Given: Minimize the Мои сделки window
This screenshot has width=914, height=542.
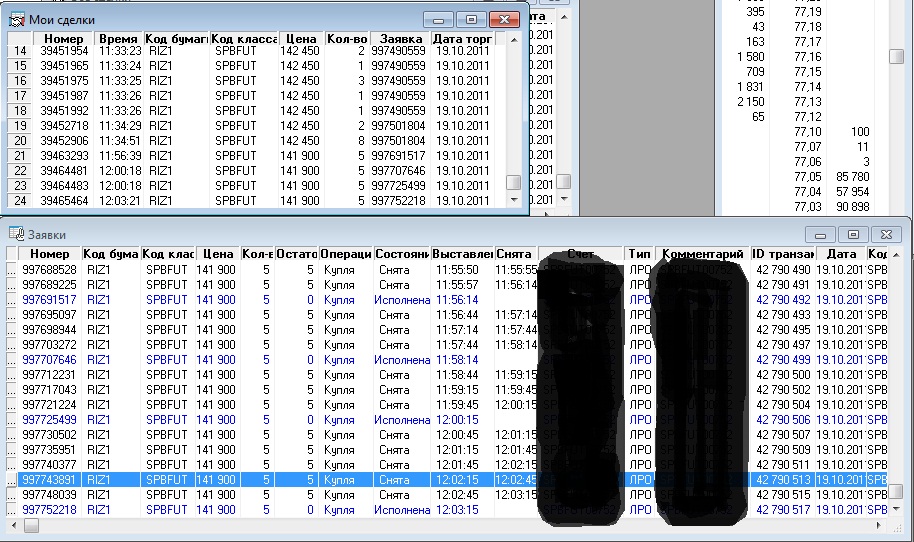Looking at the screenshot, I should tap(438, 19).
